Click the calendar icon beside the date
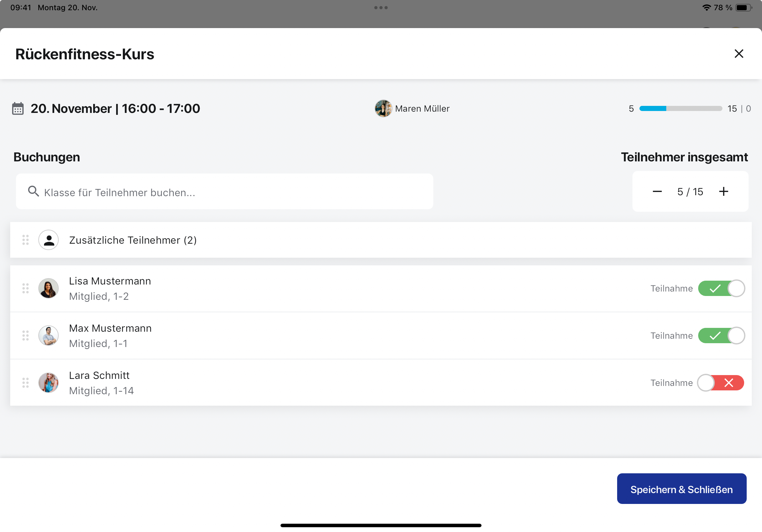The image size is (762, 532). [18, 108]
